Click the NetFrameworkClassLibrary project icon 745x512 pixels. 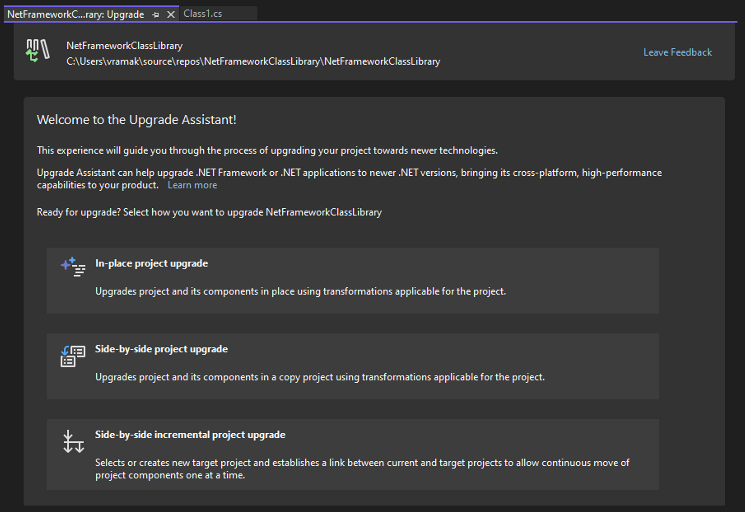tap(38, 53)
